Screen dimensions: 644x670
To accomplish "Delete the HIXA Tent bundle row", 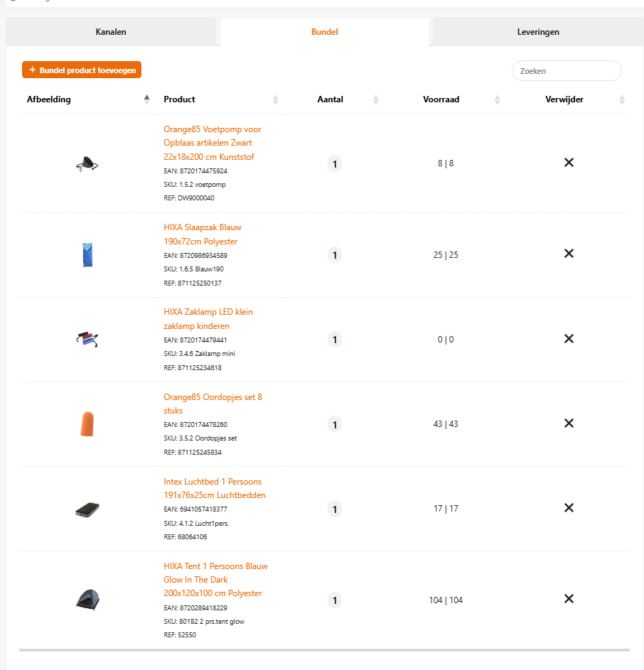I will pyautogui.click(x=569, y=598).
